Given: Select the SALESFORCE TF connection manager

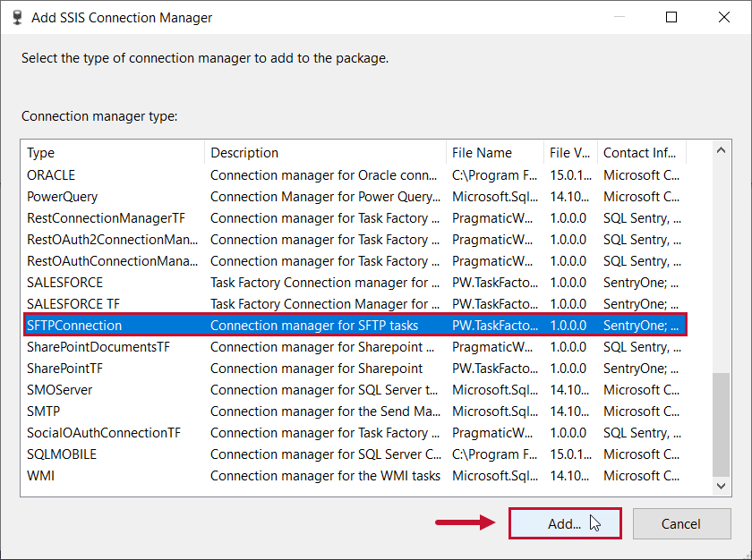Looking at the screenshot, I should pos(107,303).
